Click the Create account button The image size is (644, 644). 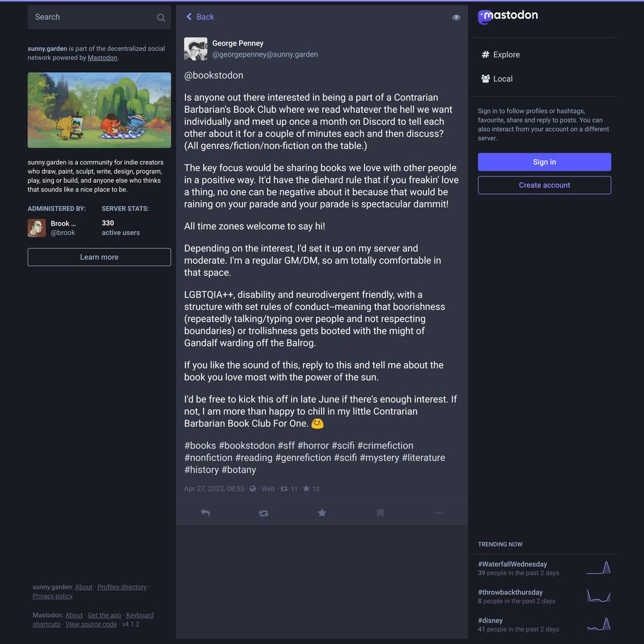coord(544,185)
